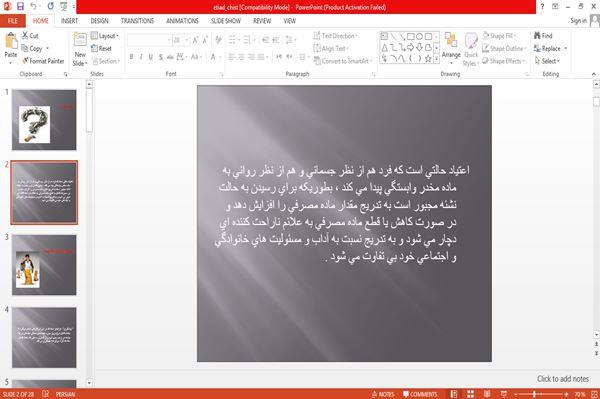The image size is (600, 399).
Task: Switch to Reading View in status bar
Action: click(487, 394)
